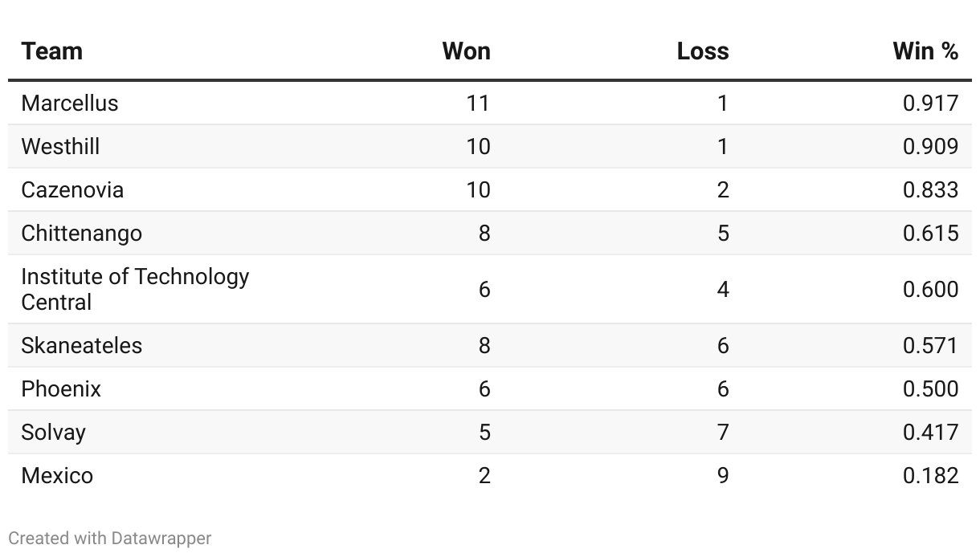Viewport: 980px width, 557px height.
Task: Select the Phoenix row
Action: pos(490,388)
